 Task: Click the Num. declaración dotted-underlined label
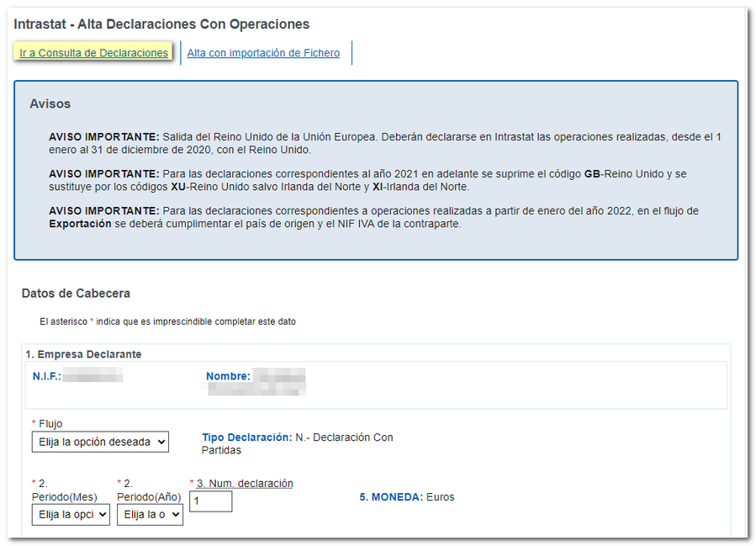coord(245,483)
